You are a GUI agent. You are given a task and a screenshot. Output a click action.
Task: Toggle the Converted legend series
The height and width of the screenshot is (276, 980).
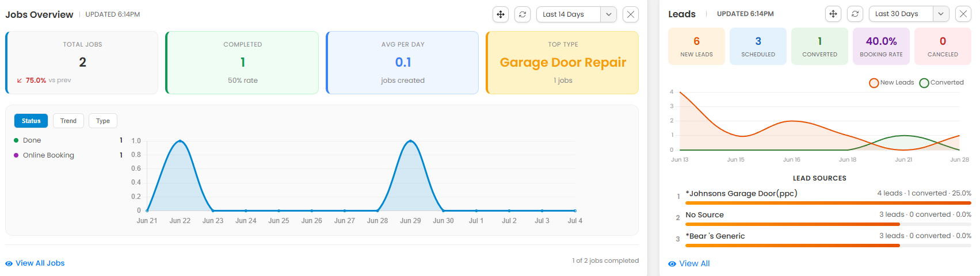pyautogui.click(x=941, y=83)
